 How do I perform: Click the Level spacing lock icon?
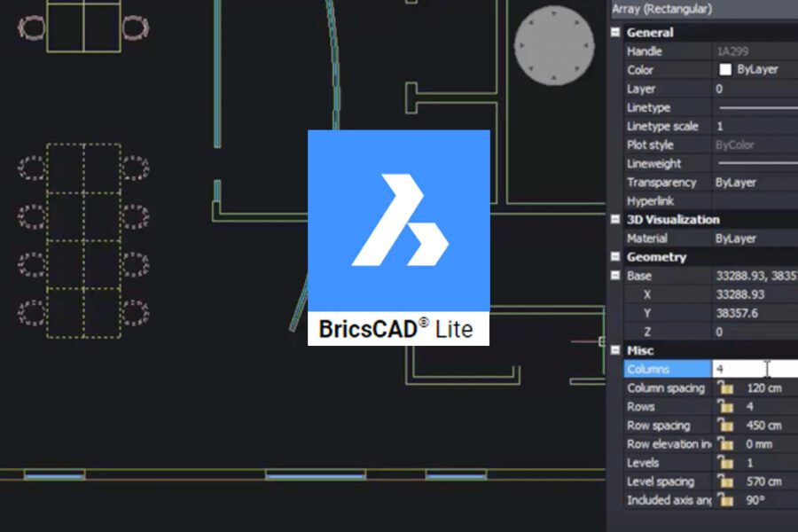tap(725, 481)
